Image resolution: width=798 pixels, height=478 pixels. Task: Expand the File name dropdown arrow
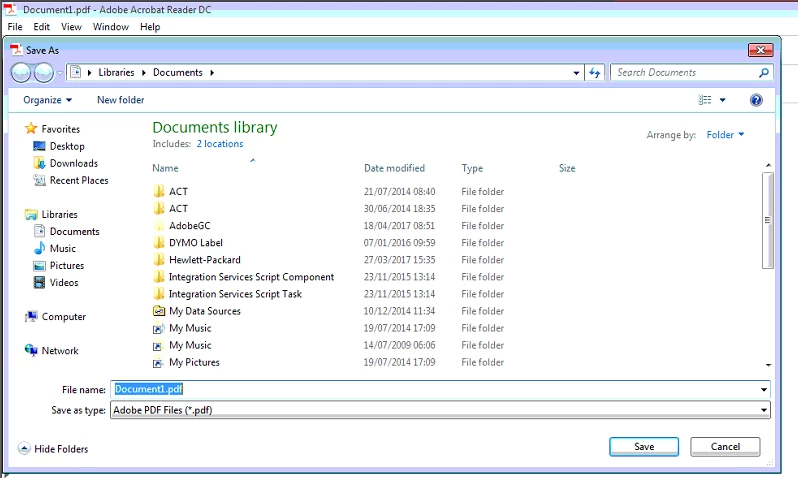pyautogui.click(x=763, y=389)
